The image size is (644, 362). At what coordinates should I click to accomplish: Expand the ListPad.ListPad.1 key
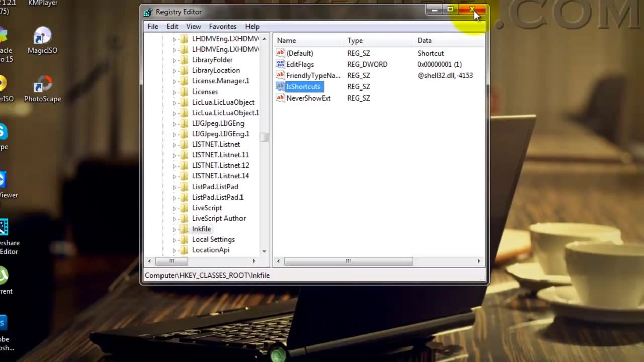click(x=175, y=198)
